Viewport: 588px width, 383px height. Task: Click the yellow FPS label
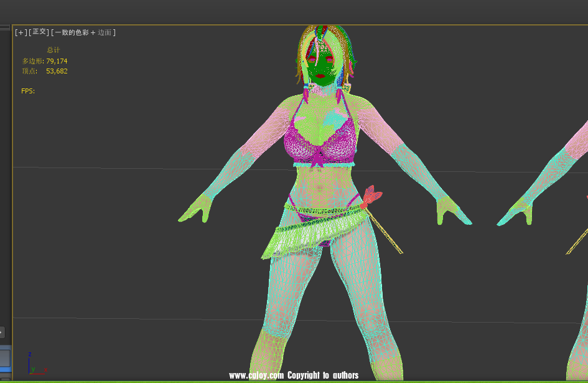click(28, 91)
